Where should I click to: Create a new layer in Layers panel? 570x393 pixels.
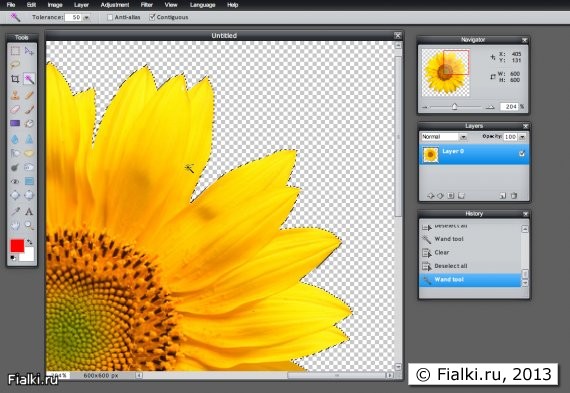pos(503,196)
